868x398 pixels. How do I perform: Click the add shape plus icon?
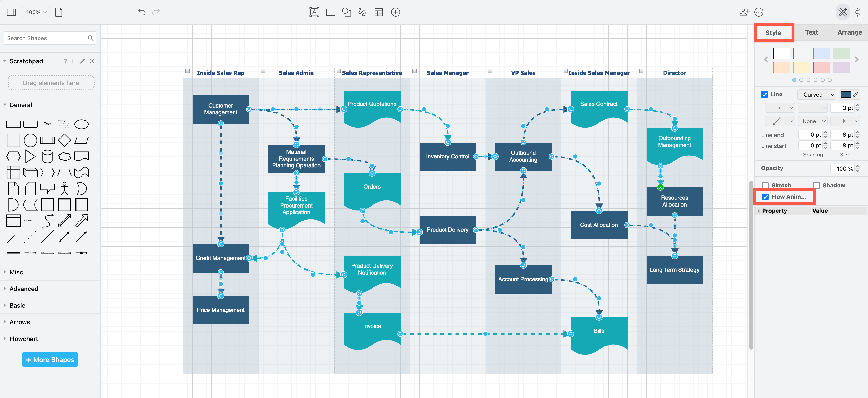click(396, 12)
